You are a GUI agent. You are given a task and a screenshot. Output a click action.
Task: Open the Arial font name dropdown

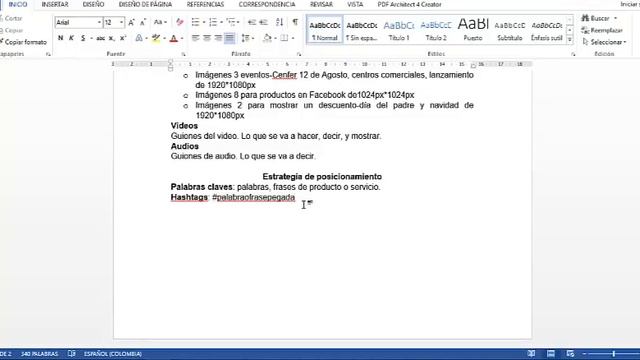[99, 22]
